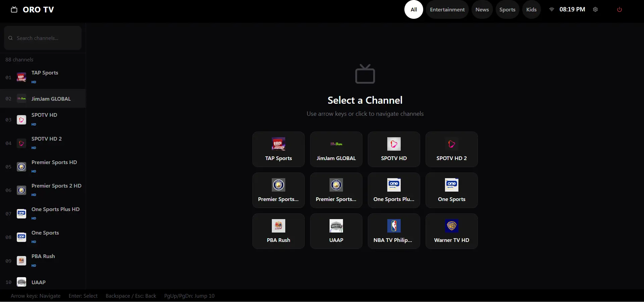Click SPOTV HD 2 logo in sidebar
The width and height of the screenshot is (644, 302).
(21, 143)
